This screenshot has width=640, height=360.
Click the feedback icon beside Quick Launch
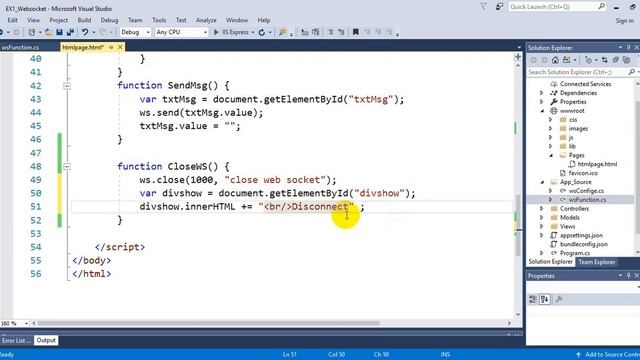(x=499, y=7)
